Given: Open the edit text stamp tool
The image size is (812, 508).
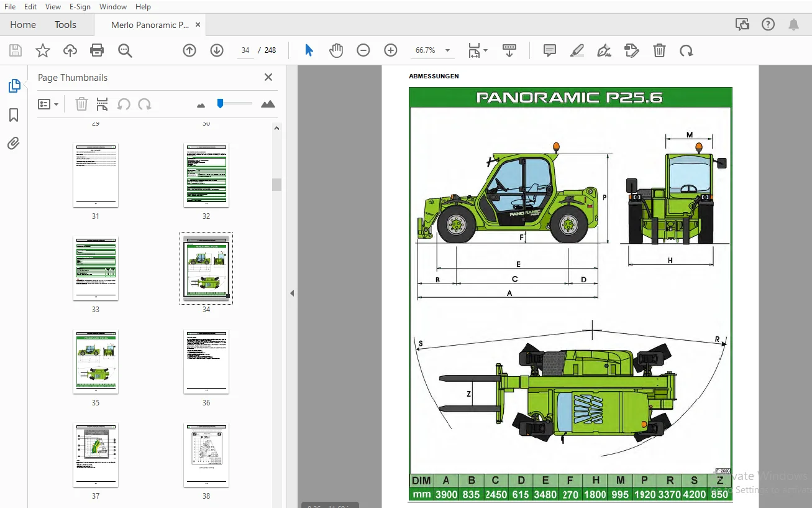Looking at the screenshot, I should (631, 50).
